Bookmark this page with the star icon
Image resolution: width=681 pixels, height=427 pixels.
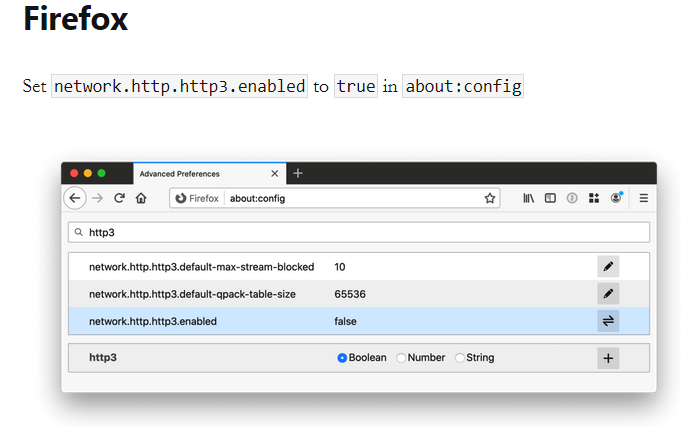(x=490, y=198)
